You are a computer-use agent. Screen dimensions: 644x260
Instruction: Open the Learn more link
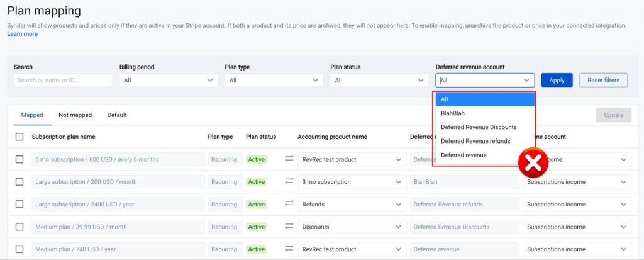click(22, 34)
